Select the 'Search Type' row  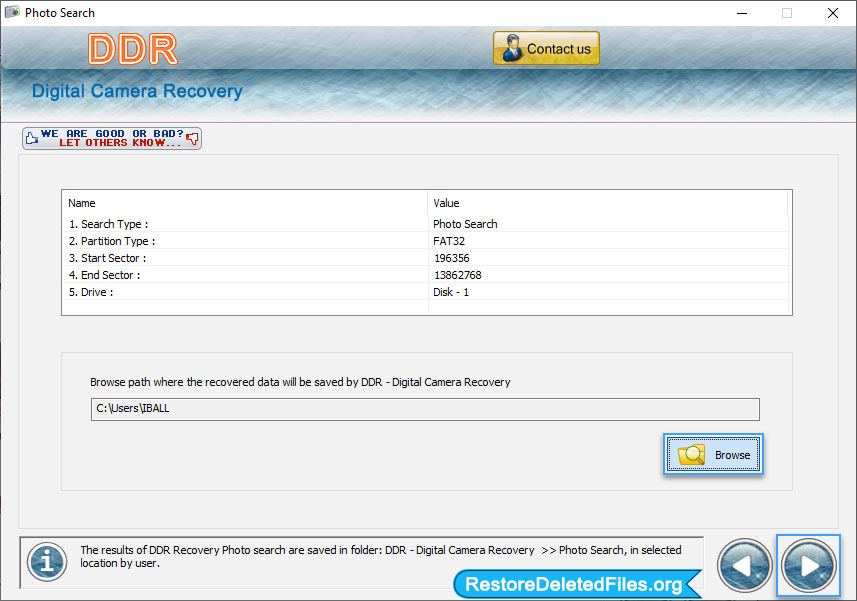pos(426,224)
